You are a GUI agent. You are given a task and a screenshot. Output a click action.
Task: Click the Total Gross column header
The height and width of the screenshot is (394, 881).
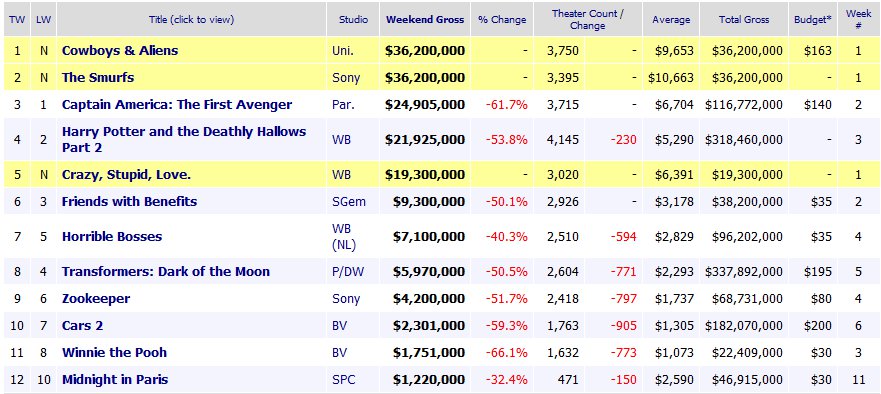pyautogui.click(x=744, y=19)
